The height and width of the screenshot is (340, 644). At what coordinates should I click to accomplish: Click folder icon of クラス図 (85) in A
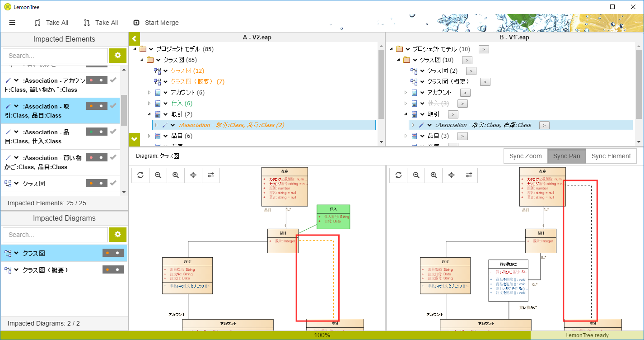click(x=150, y=60)
